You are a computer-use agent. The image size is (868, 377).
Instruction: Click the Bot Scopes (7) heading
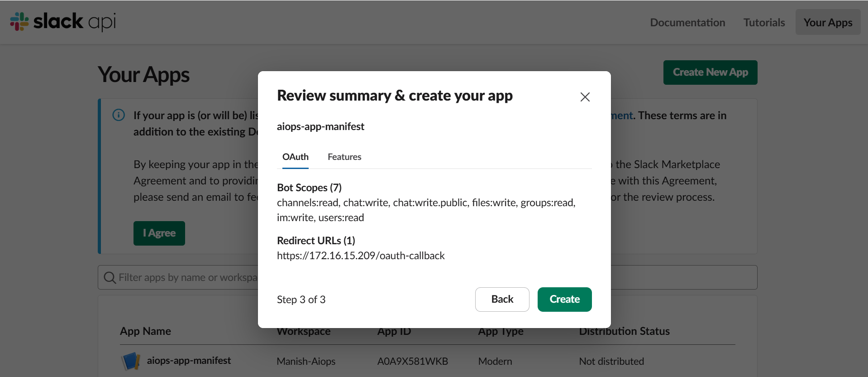pyautogui.click(x=309, y=188)
